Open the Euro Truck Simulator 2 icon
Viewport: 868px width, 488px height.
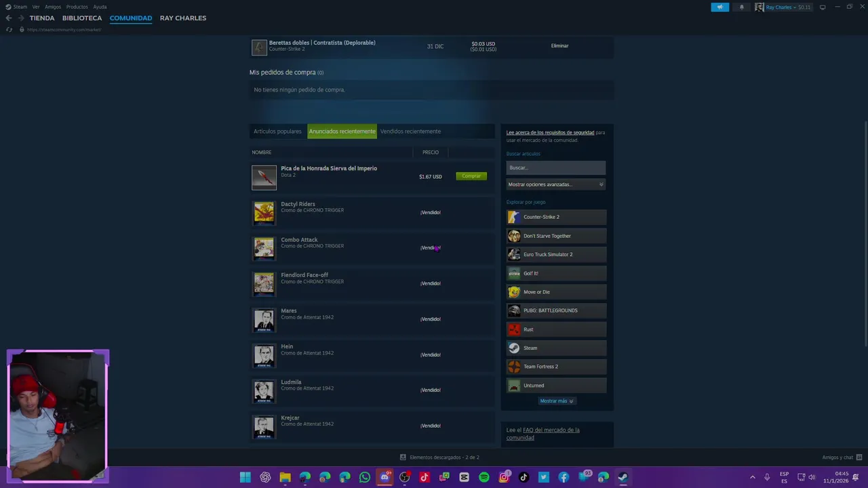point(514,254)
